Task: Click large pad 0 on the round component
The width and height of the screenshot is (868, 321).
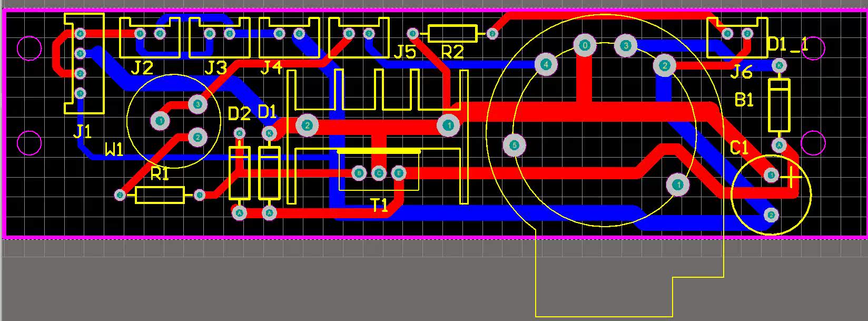Action: (585, 46)
